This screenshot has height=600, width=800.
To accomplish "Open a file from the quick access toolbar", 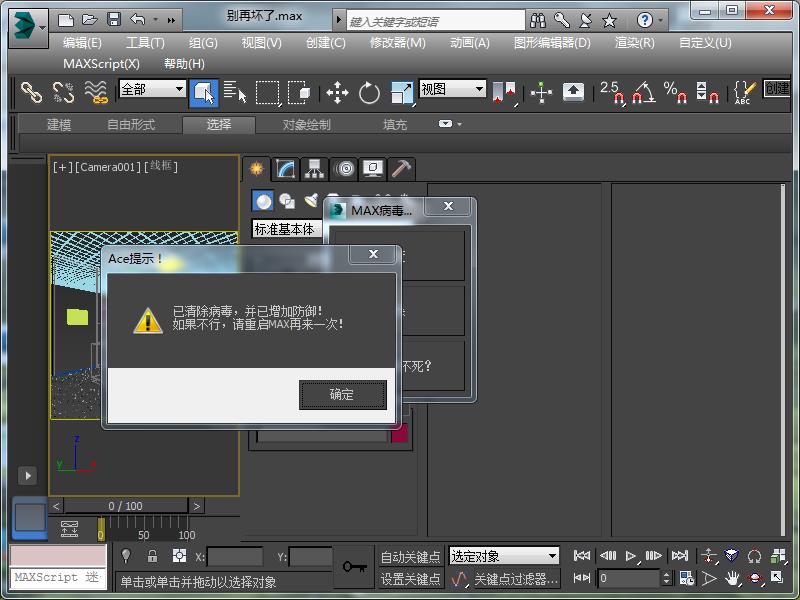I will click(x=90, y=20).
